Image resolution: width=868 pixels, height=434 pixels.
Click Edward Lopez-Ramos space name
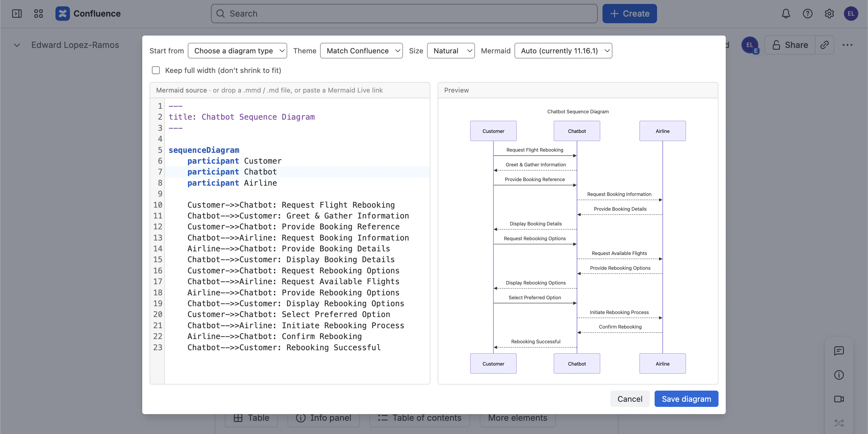click(x=75, y=45)
